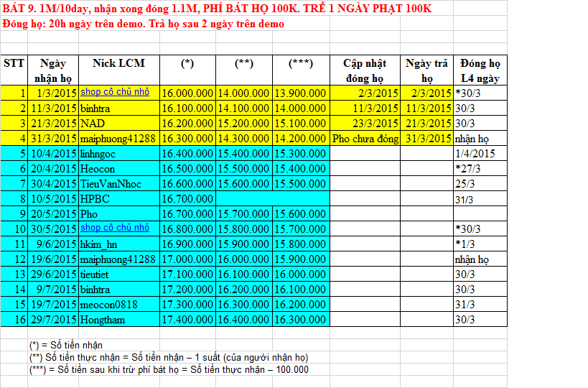Select the 'meocon0818' nickname cell
Image resolution: width=588 pixels, height=388 pixels.
pos(118,304)
